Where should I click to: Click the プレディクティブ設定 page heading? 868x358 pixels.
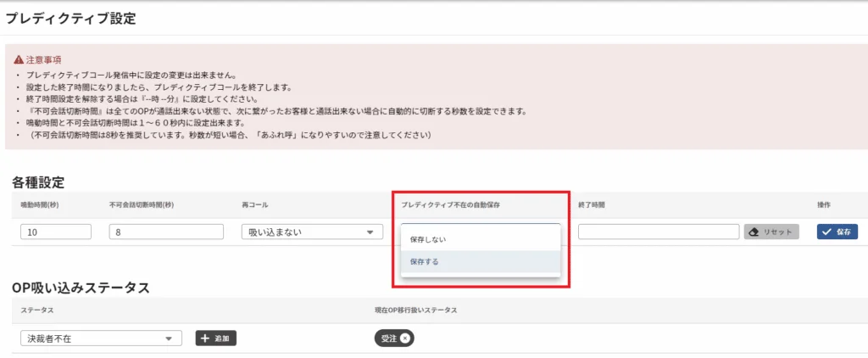click(x=70, y=19)
